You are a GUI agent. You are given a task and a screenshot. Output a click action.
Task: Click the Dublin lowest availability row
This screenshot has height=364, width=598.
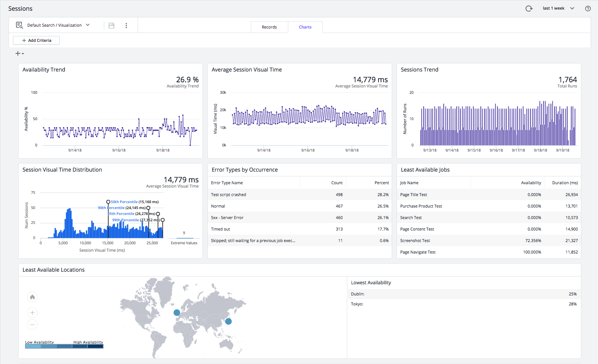pos(464,294)
